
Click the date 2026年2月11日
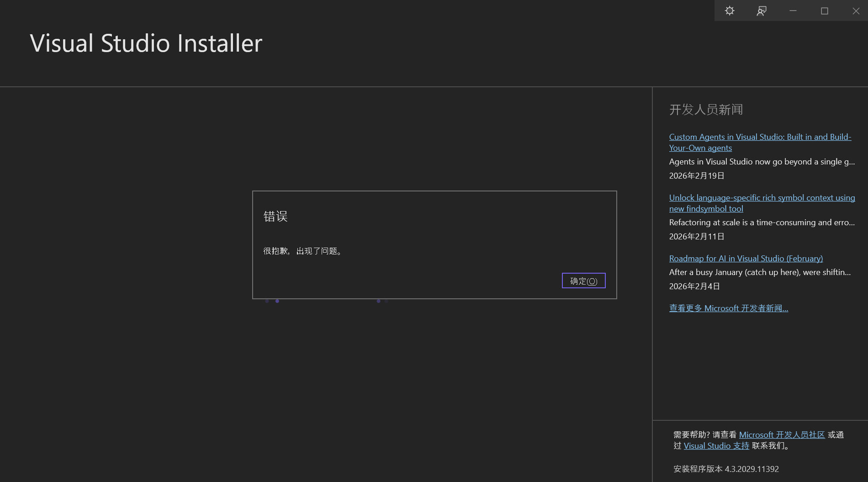(x=697, y=236)
